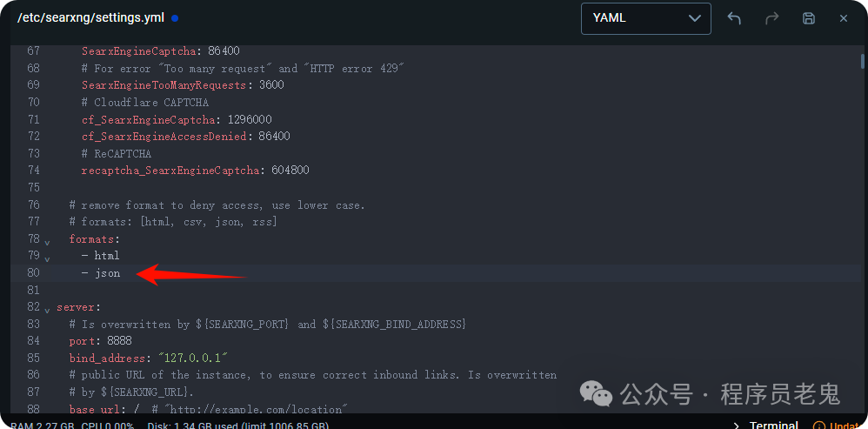Click SearxEngineCaptcha: 86400 on line 67

click(x=161, y=51)
